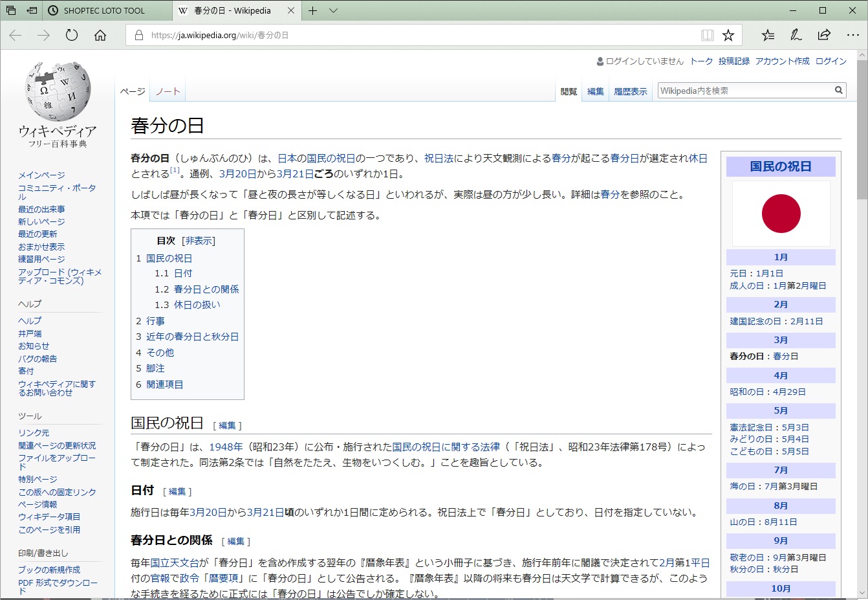868x600 pixels.
Task: Open reading view from the address bar
Action: click(x=708, y=35)
